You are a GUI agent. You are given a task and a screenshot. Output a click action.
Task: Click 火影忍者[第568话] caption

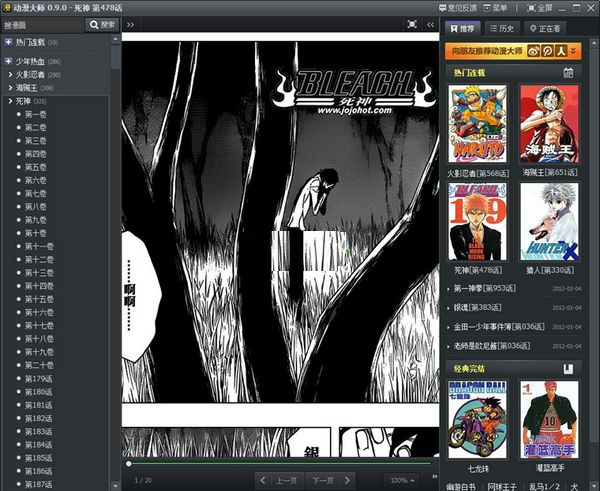(478, 173)
